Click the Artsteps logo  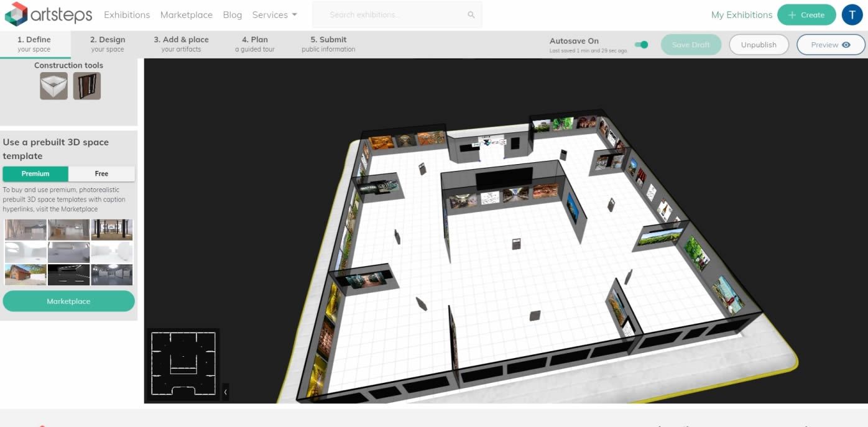[x=48, y=14]
